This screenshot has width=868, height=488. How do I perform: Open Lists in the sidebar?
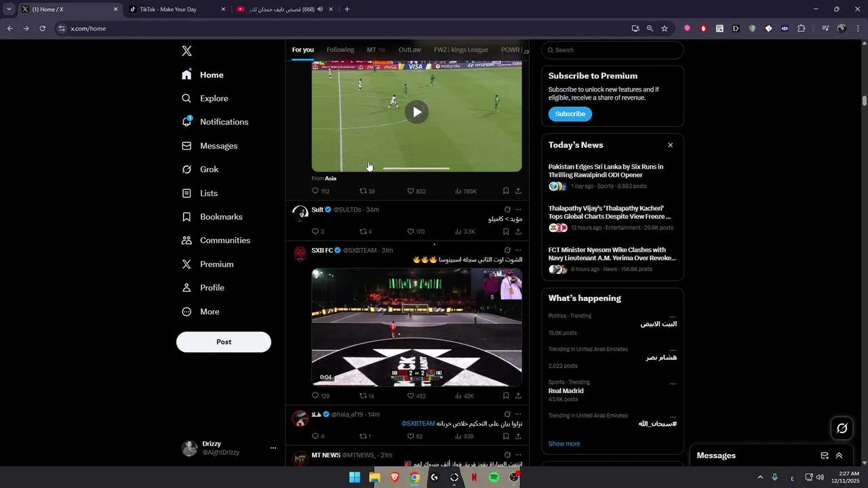(200, 193)
